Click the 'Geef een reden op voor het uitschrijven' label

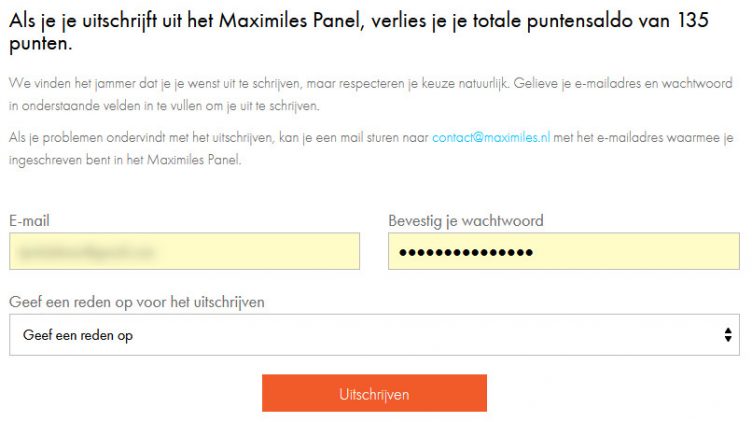pos(136,301)
